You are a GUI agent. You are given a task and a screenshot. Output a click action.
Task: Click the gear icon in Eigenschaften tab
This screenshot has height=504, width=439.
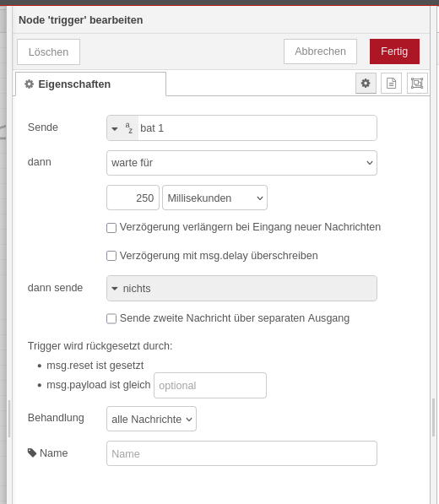30,84
